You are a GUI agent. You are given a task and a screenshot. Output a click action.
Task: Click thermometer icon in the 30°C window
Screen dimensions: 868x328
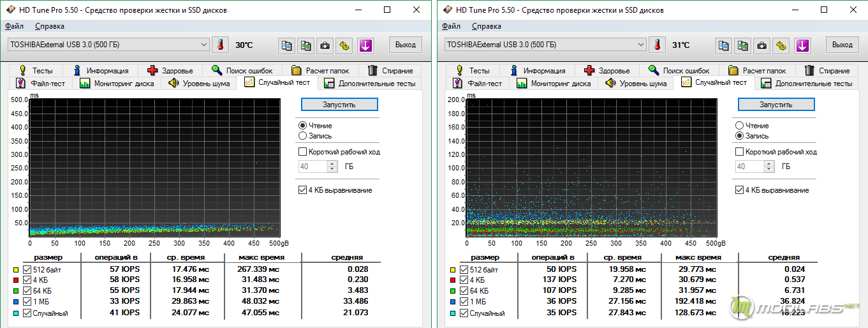[x=220, y=45]
